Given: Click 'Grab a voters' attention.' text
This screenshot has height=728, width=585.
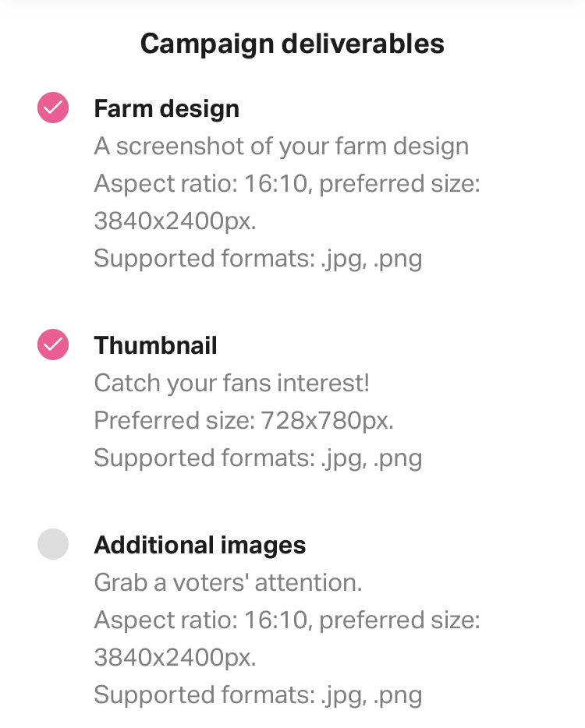Looking at the screenshot, I should pos(228,582).
